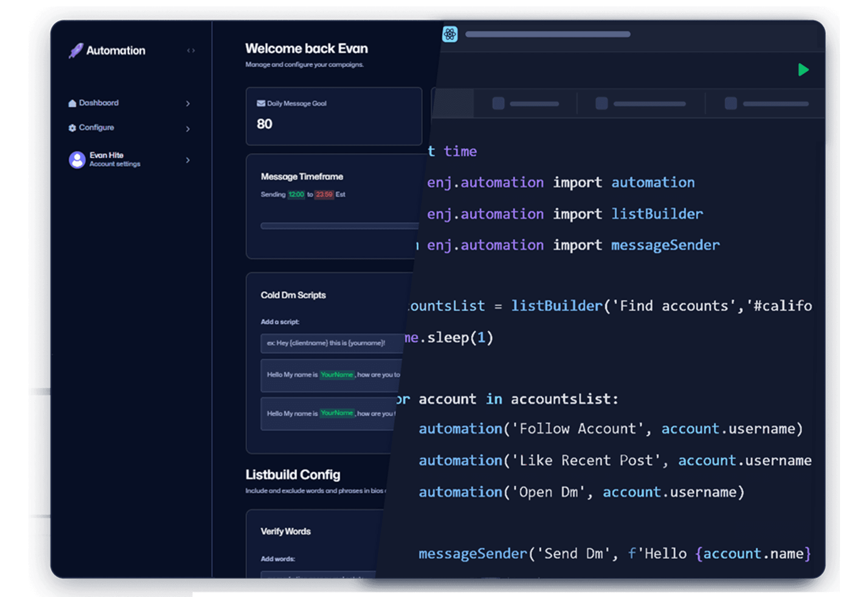Click the envelope icon beside Daily Message Goal

click(x=262, y=103)
